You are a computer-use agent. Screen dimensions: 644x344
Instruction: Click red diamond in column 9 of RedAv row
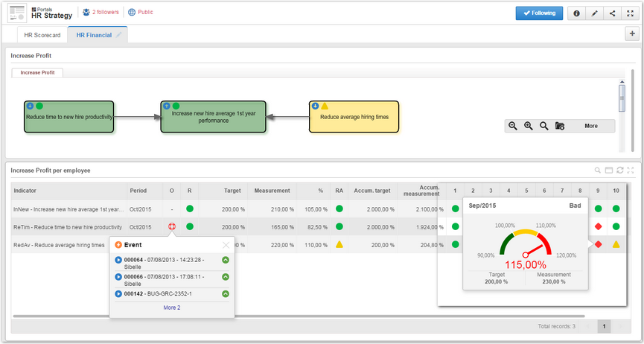pyautogui.click(x=599, y=244)
